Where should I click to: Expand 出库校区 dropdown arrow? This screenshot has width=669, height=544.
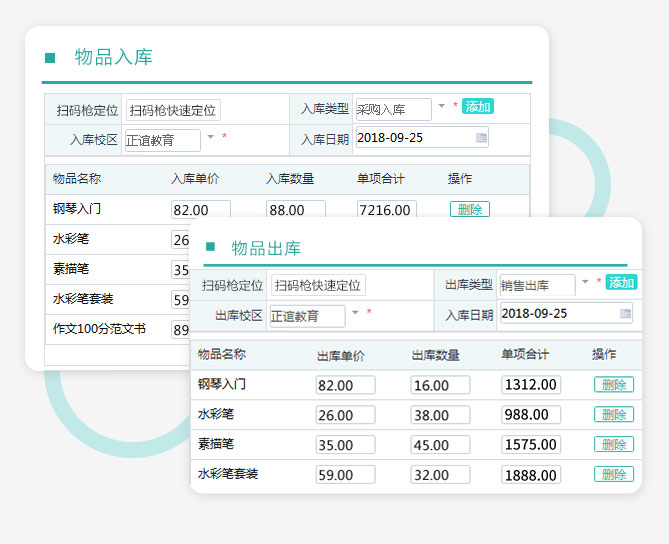pos(354,312)
